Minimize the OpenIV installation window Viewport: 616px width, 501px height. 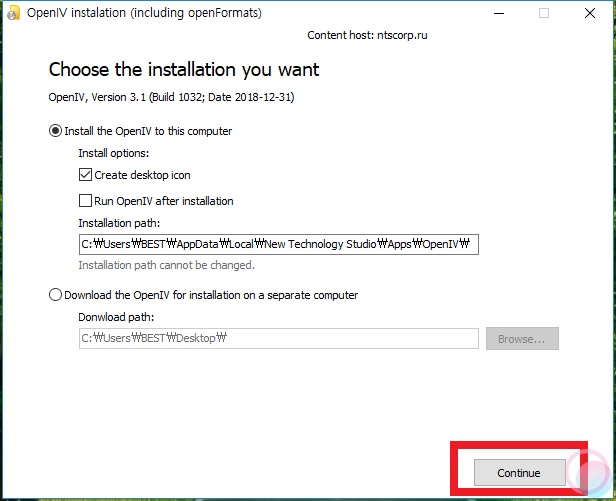(499, 13)
